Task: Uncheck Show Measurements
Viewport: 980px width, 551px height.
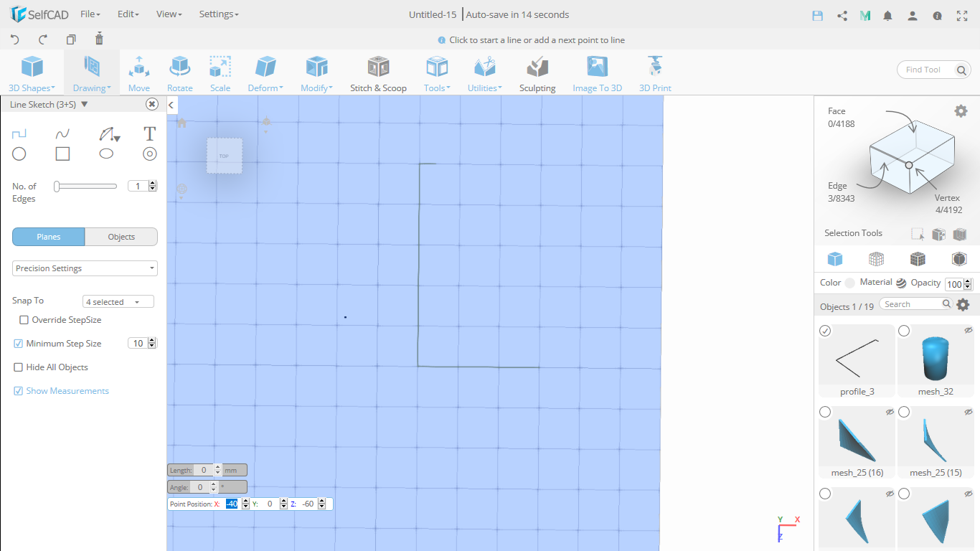Action: (x=19, y=391)
